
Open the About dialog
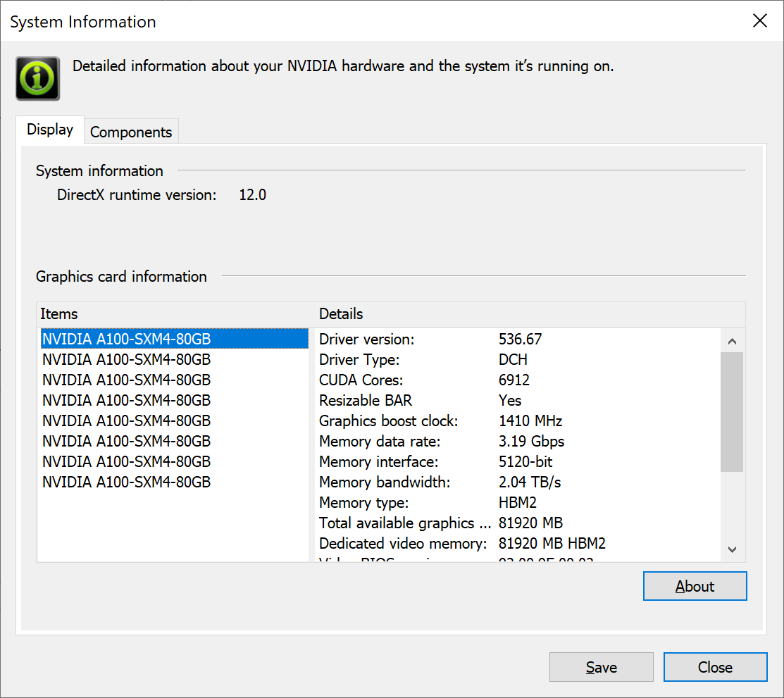[695, 586]
